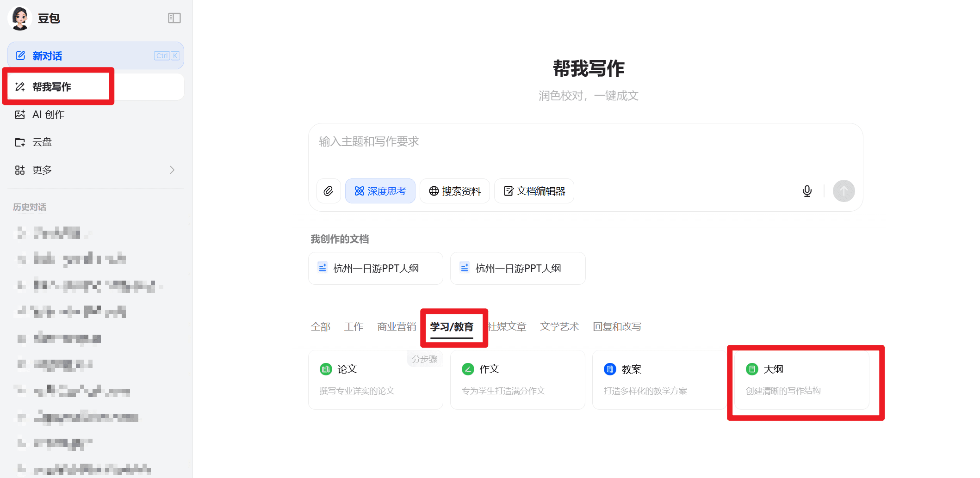Image resolution: width=980 pixels, height=478 pixels.
Task: Click the 豆包 avatar icon
Action: tap(20, 18)
